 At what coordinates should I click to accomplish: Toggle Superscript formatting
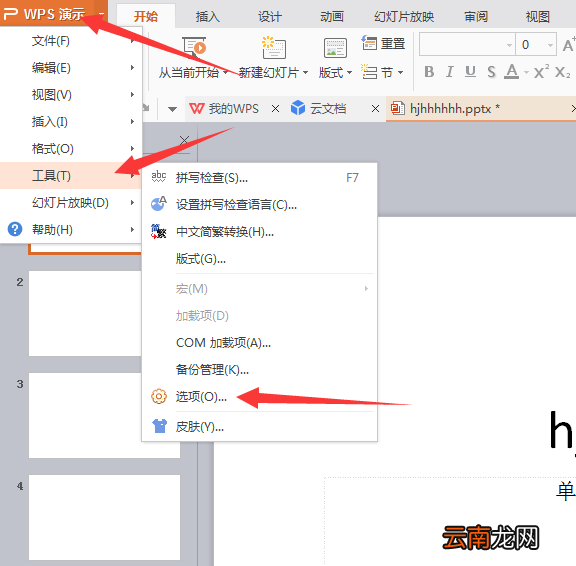[x=541, y=72]
